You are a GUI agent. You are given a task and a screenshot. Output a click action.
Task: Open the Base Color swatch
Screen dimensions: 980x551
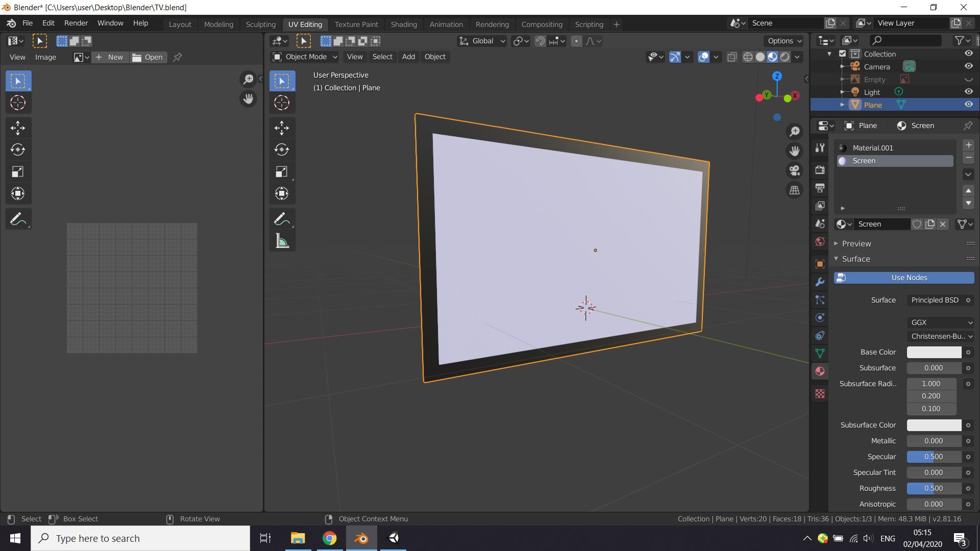tap(934, 352)
